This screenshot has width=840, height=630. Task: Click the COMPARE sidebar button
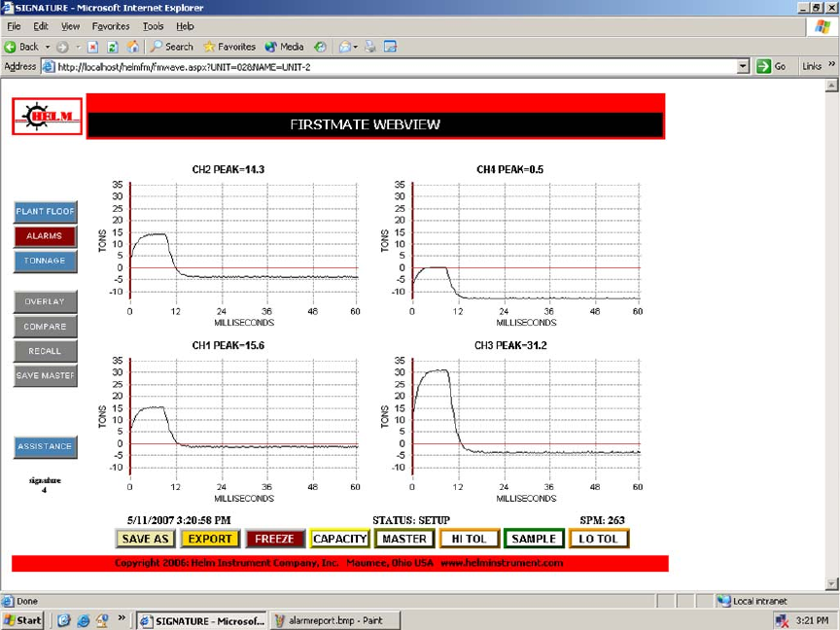click(x=45, y=327)
